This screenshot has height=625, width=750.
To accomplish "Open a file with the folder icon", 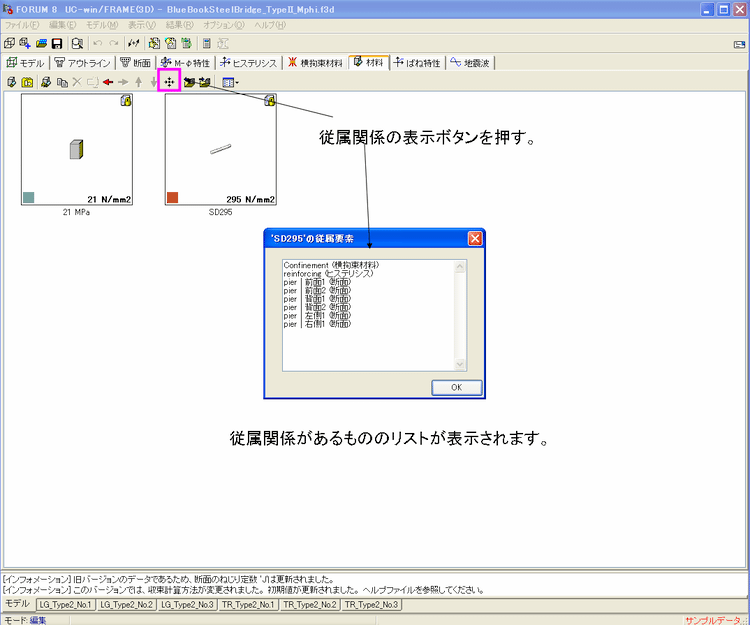I will [x=41, y=44].
